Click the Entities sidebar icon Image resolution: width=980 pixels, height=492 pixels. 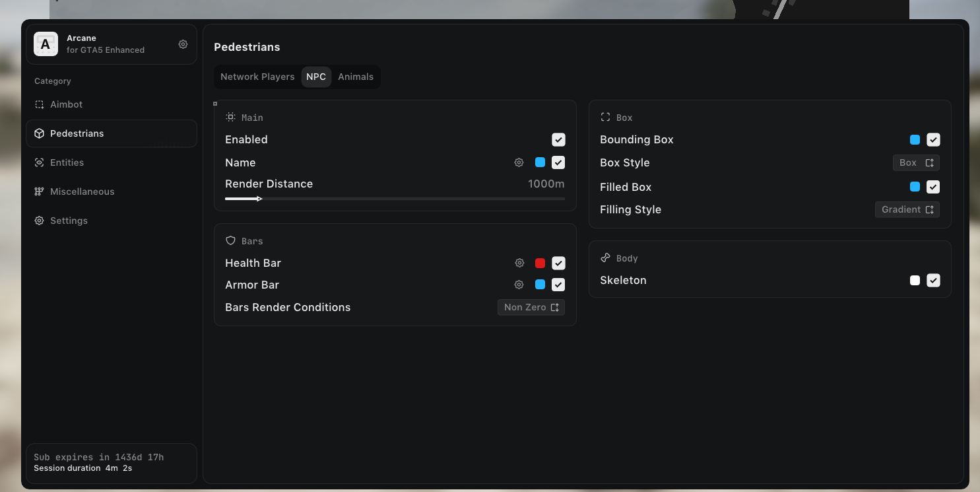click(x=39, y=162)
